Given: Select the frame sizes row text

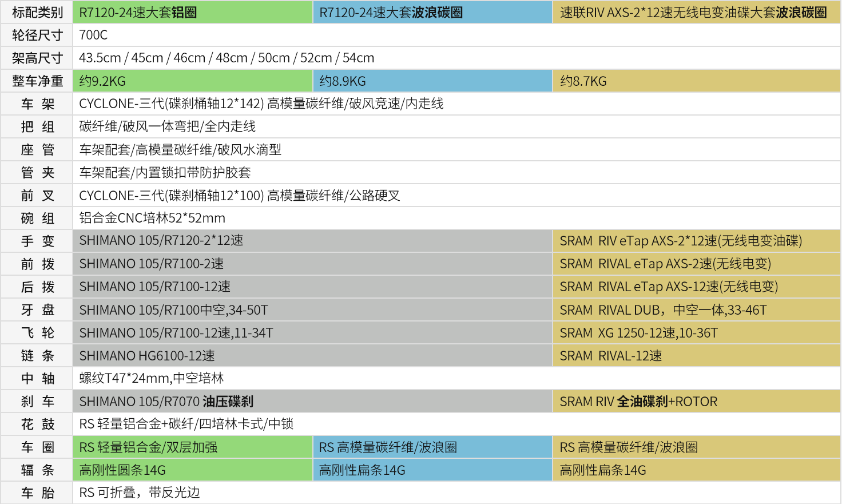Looking at the screenshot, I should coord(227,58).
